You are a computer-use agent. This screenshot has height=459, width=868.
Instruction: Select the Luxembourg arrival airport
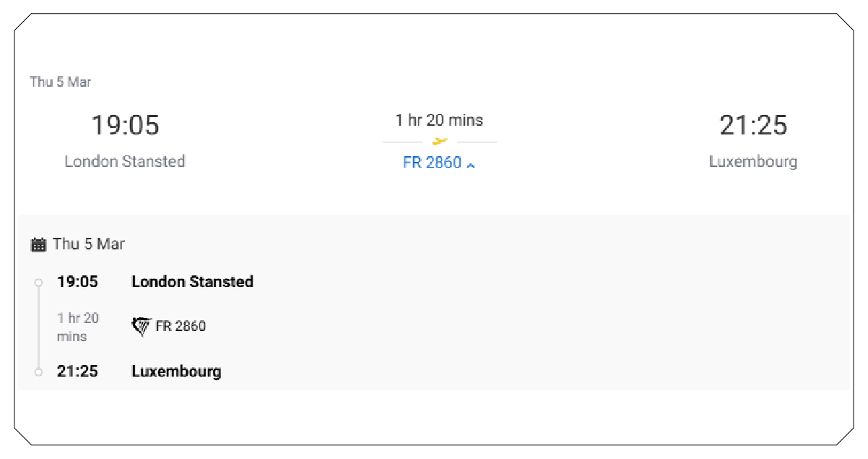[x=753, y=161]
